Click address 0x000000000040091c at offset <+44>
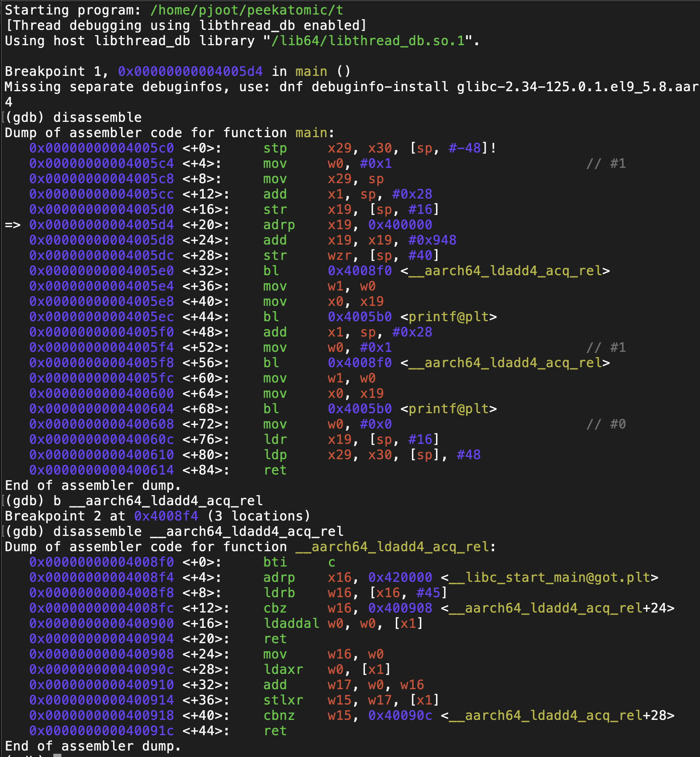 tap(101, 731)
